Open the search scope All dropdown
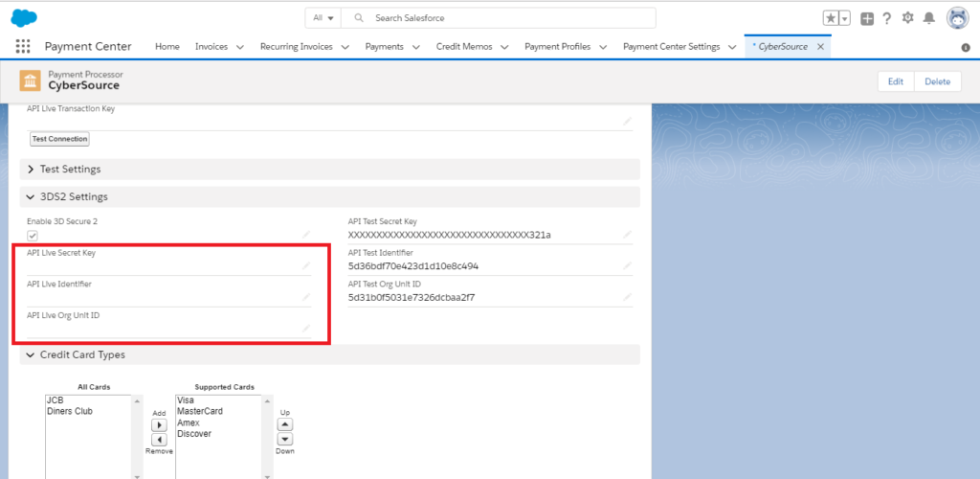 coord(323,18)
